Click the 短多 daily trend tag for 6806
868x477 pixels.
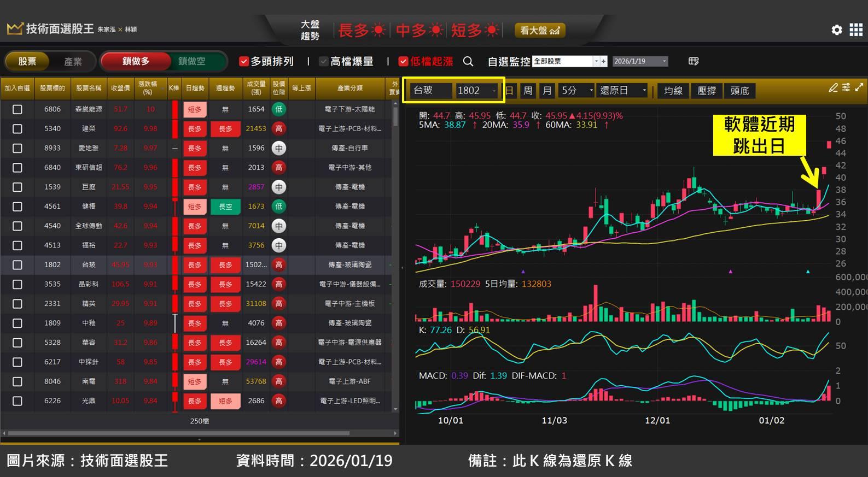[x=195, y=109]
